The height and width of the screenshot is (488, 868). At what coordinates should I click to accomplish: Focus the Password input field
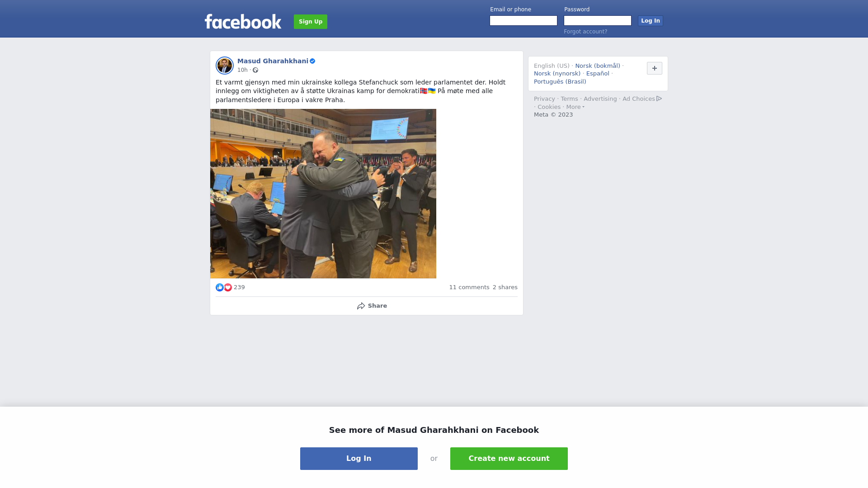[x=598, y=21]
